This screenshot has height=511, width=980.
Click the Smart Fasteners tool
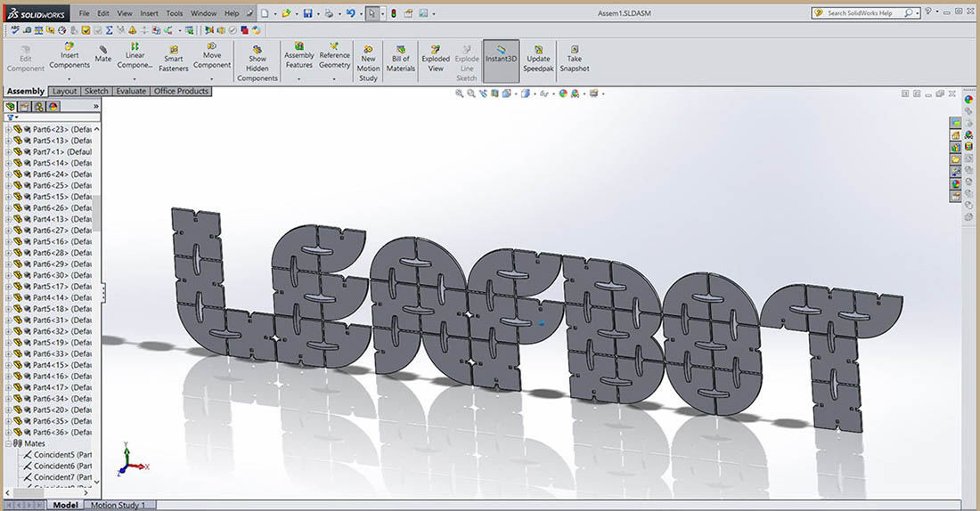[173, 59]
